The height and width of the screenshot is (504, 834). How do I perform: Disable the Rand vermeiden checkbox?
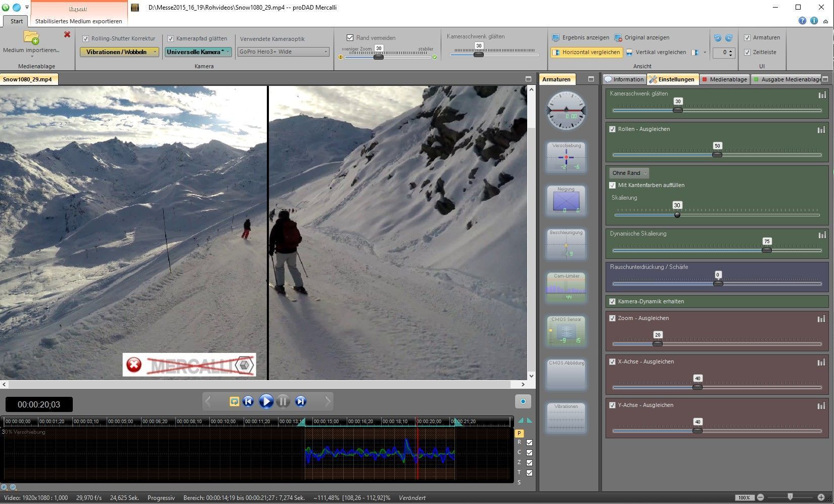(x=350, y=38)
